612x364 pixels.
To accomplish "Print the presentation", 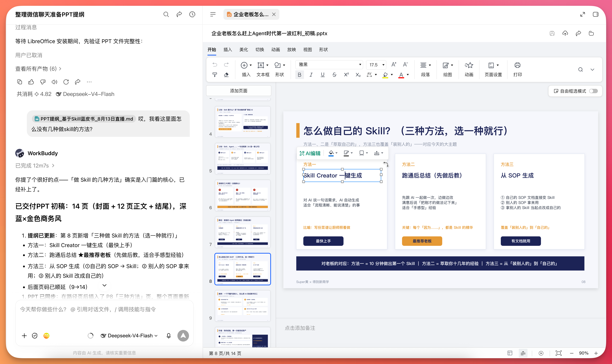I will tap(517, 69).
